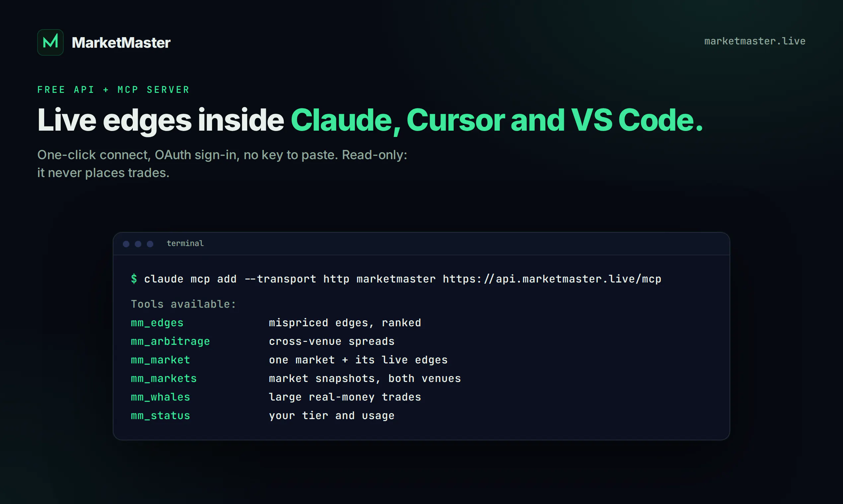This screenshot has width=843, height=504.
Task: Click the "MarketMaster" brand name beside the logo
Action: 121,43
